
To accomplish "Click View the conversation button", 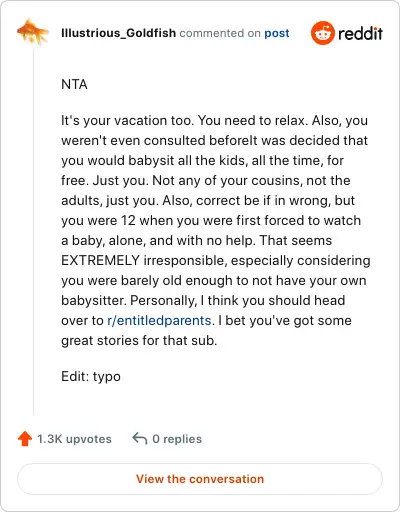I will pyautogui.click(x=200, y=479).
